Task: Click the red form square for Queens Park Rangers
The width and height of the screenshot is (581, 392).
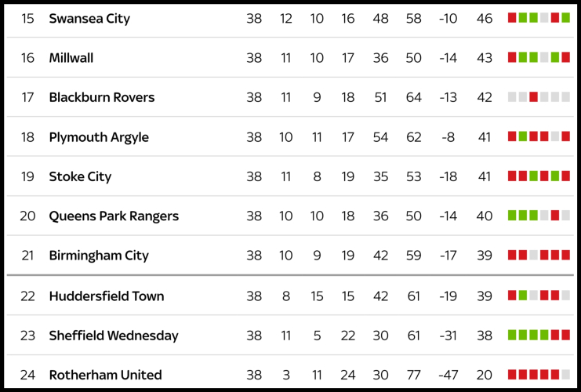Action: pos(555,216)
